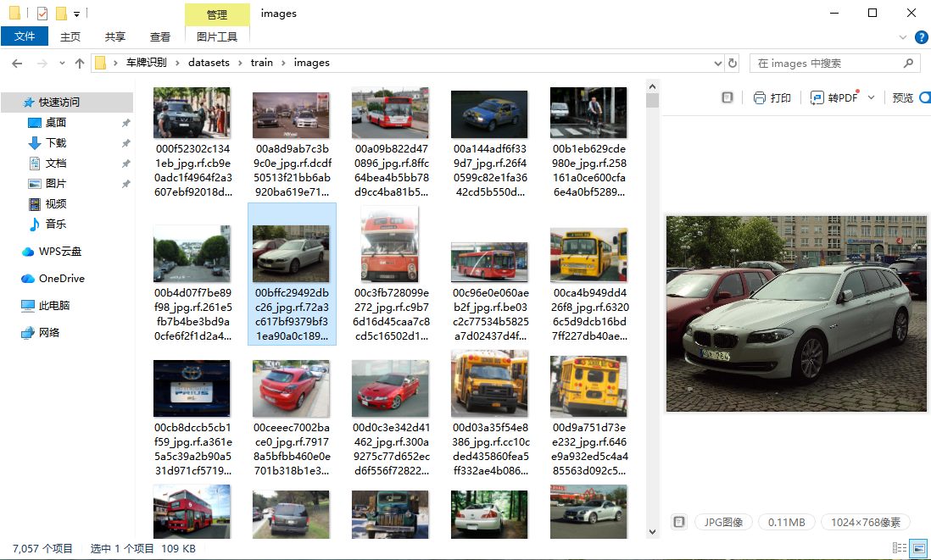The image size is (931, 560).
Task: Switch to the 主页 ribbon tab
Action: (x=70, y=36)
